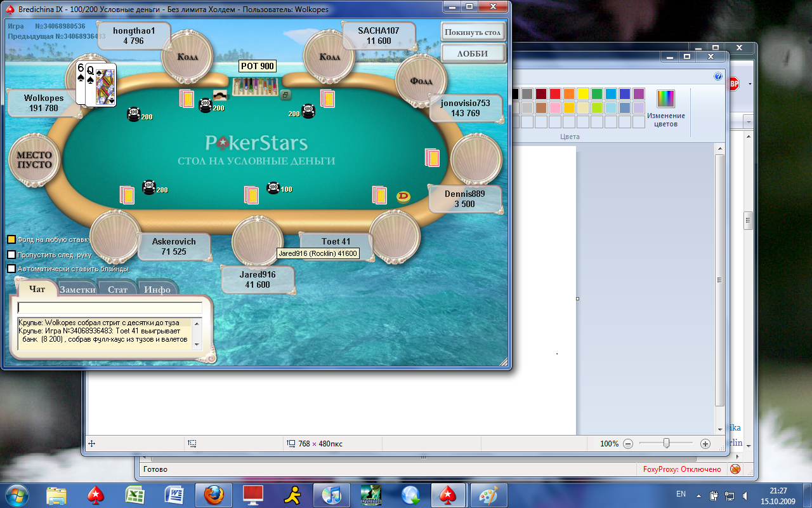Open the EN language selector in tray
The height and width of the screenshot is (508, 812).
pos(681,494)
